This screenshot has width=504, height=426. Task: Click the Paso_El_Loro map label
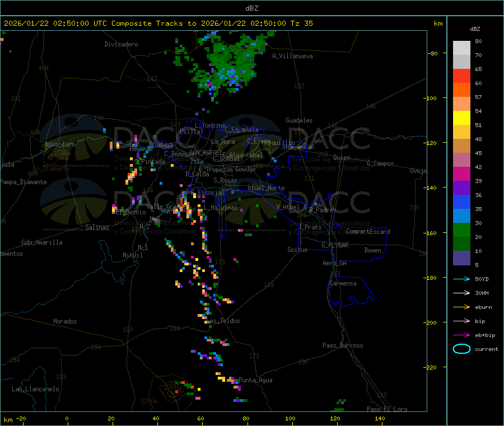(x=387, y=409)
